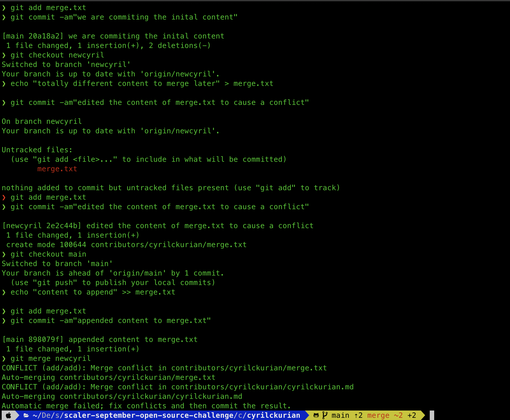This screenshot has height=420, width=510.
Task: Click the terminal cursor block at bottom right
Action: (433, 415)
